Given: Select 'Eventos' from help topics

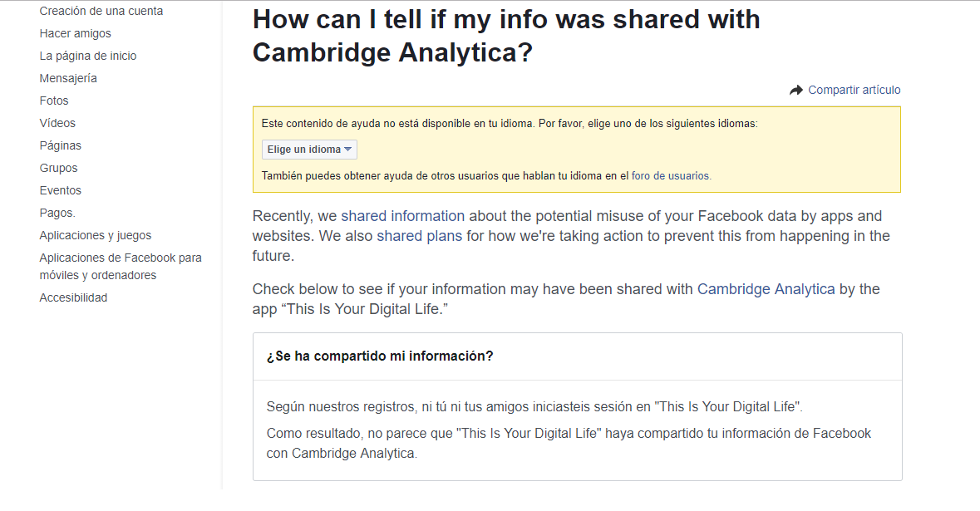Looking at the screenshot, I should [x=61, y=191].
